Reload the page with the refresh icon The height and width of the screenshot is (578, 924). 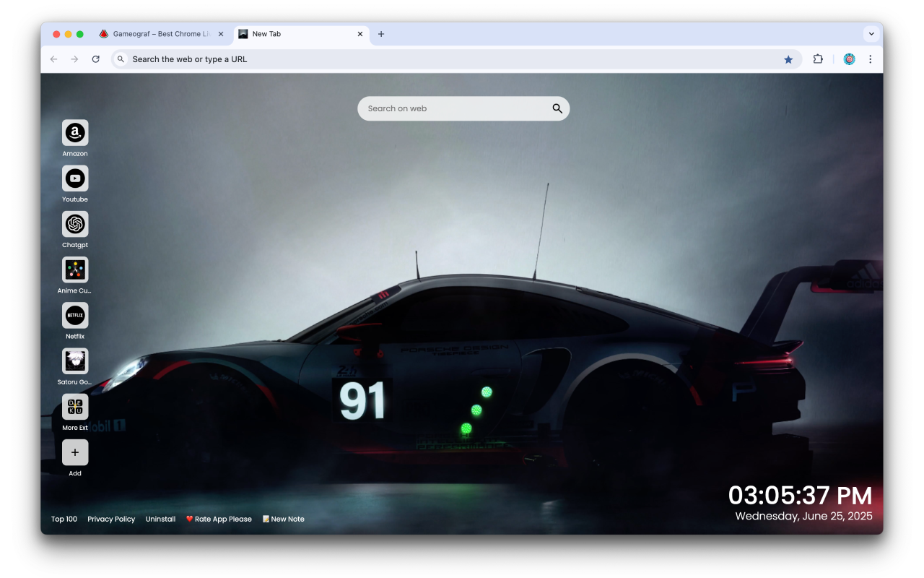coord(96,59)
